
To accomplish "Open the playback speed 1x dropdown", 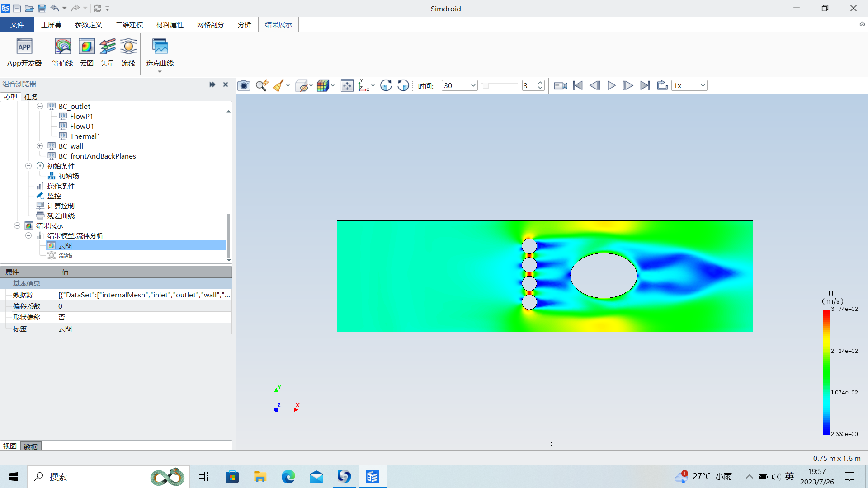I will tap(689, 85).
